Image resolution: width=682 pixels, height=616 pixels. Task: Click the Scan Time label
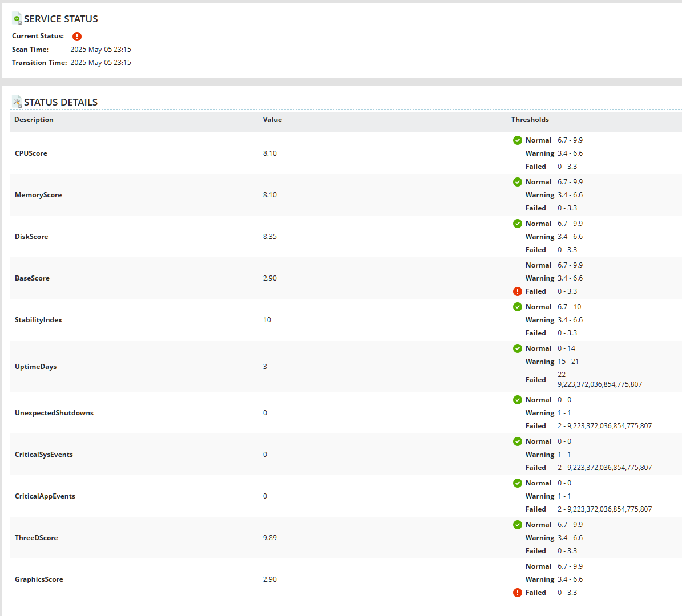coord(30,50)
